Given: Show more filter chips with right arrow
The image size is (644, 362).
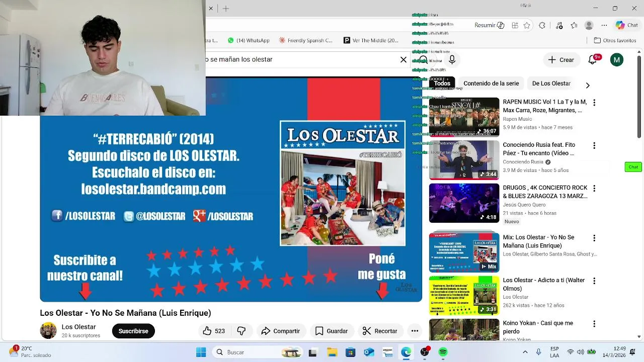Looking at the screenshot, I should [x=587, y=85].
